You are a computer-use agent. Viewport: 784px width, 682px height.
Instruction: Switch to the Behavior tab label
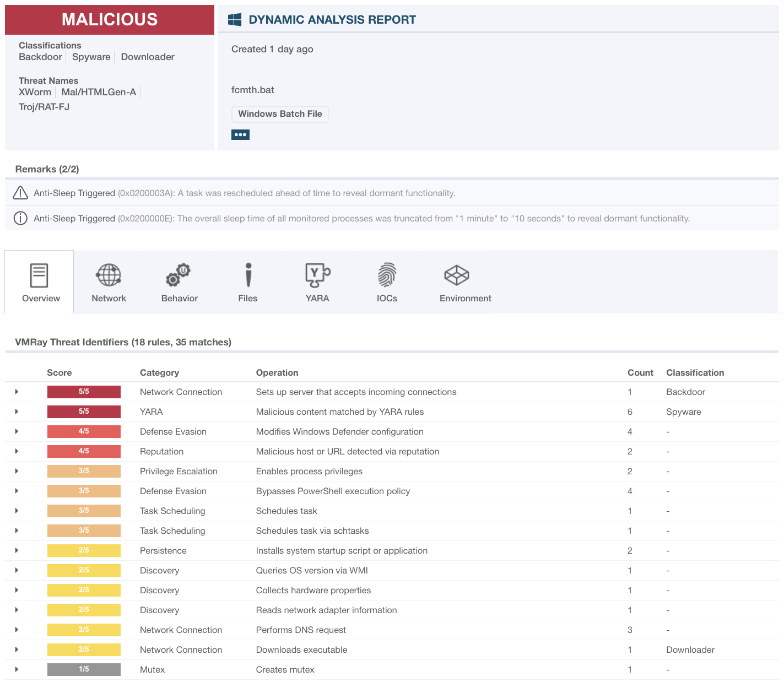(x=180, y=298)
